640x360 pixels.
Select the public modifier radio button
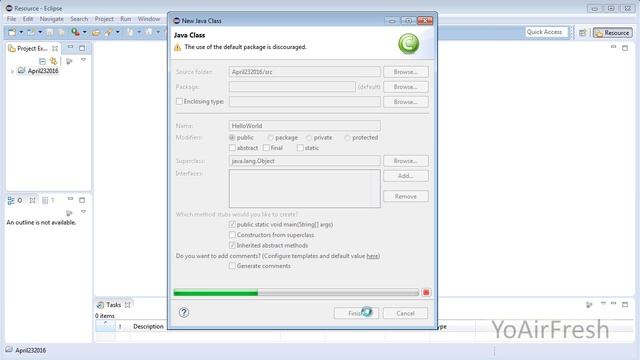(x=232, y=138)
